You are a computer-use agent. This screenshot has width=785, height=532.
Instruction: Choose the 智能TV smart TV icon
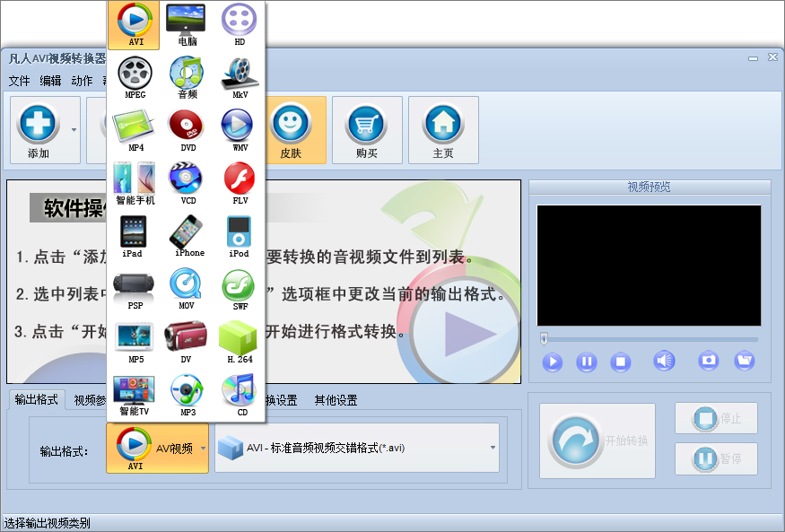click(135, 396)
